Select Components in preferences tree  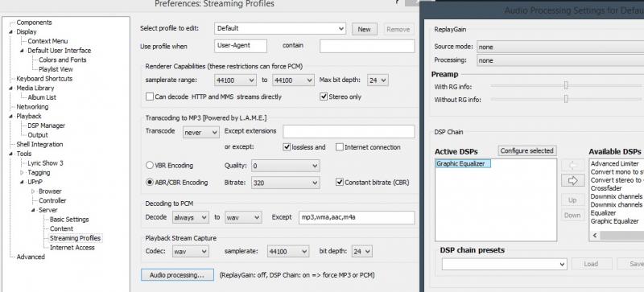click(34, 23)
